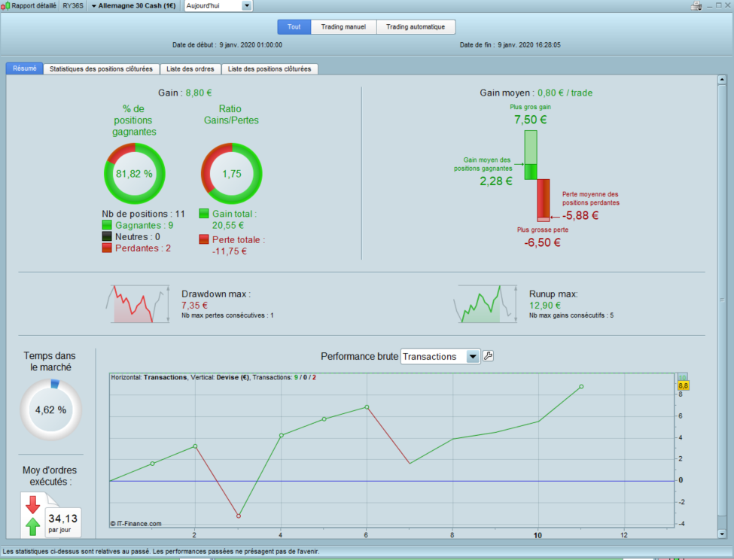Open Statistiques des positions clôturées tab
This screenshot has width=734, height=560.
101,68
